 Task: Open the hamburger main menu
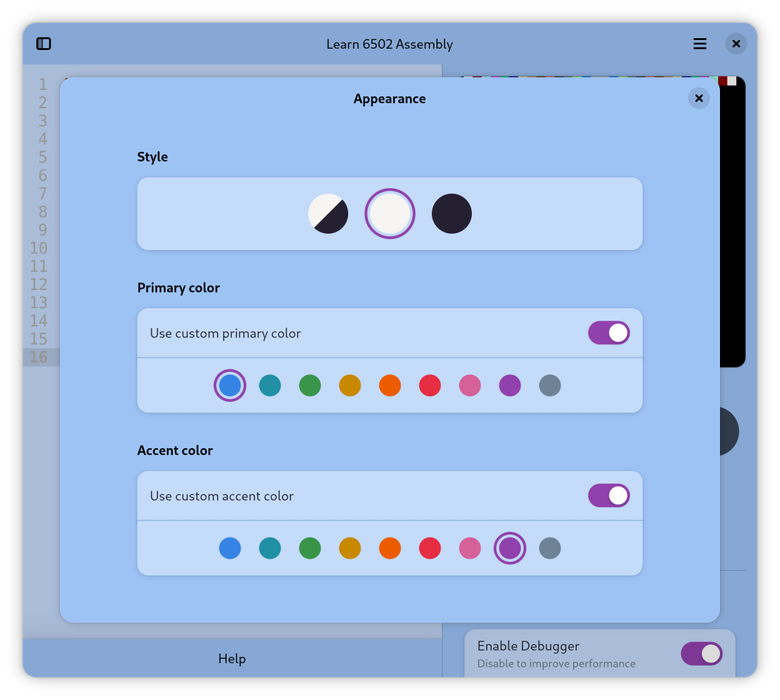[700, 44]
